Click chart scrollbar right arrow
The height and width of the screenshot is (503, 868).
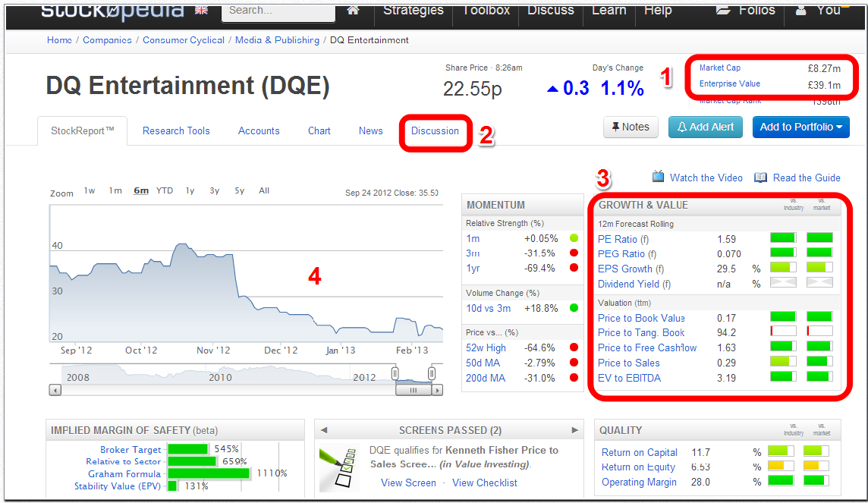tap(437, 390)
